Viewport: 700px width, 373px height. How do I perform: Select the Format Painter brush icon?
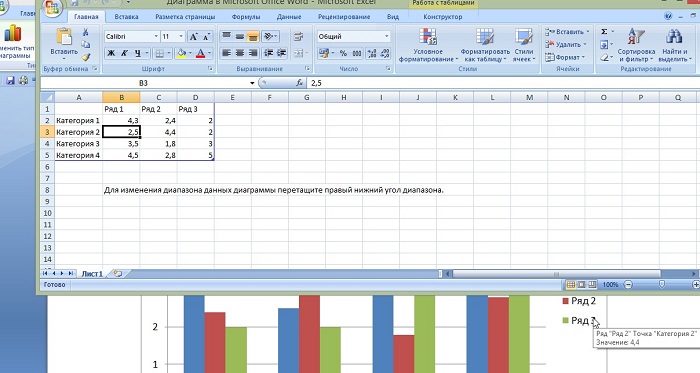click(x=86, y=57)
